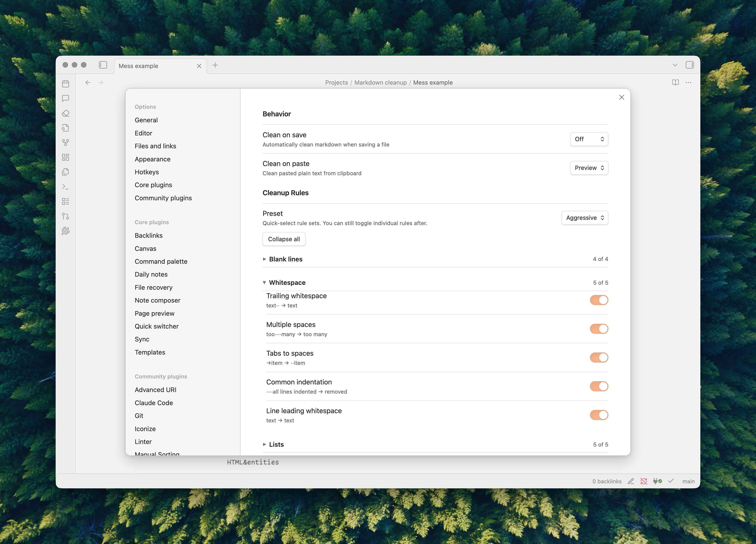The height and width of the screenshot is (544, 756).
Task: Expand the Blank lines section
Action: pyautogui.click(x=285, y=259)
